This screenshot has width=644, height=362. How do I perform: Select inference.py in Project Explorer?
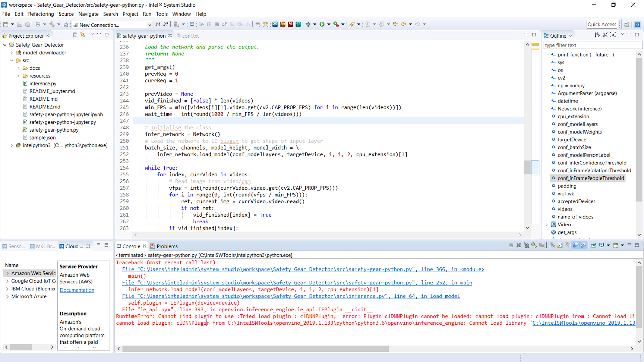coord(43,84)
